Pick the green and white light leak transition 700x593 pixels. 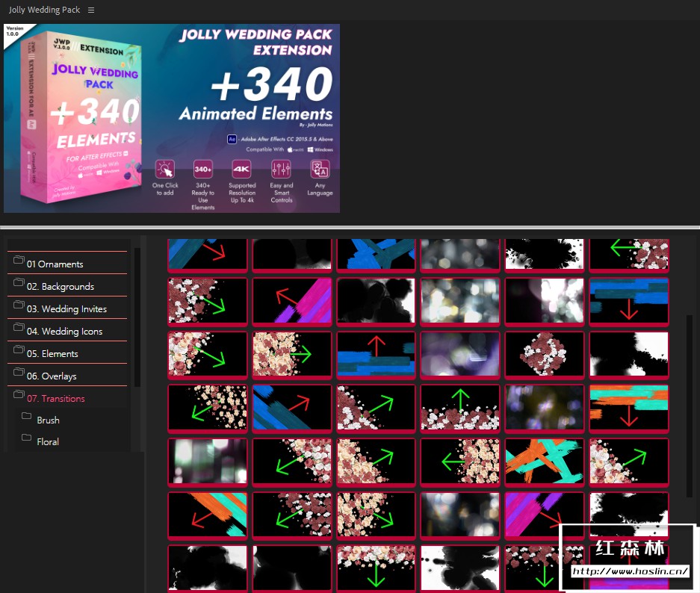point(208,462)
